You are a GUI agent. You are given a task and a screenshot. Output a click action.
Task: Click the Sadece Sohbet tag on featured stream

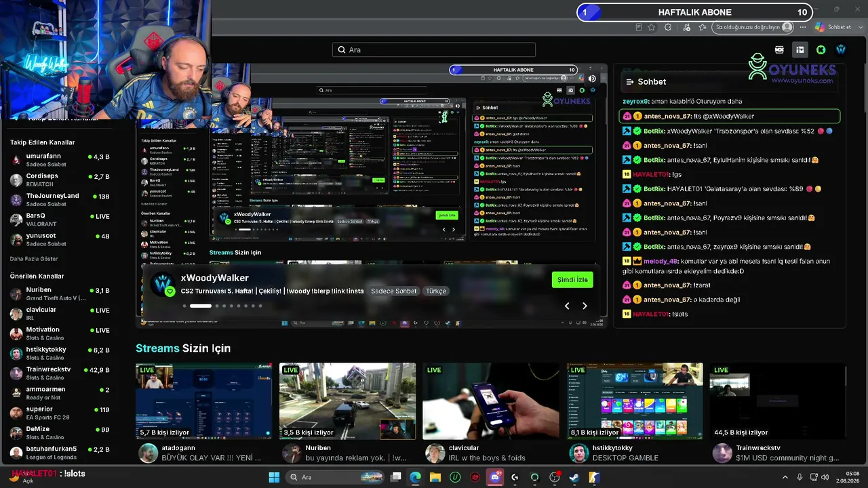[x=394, y=291]
